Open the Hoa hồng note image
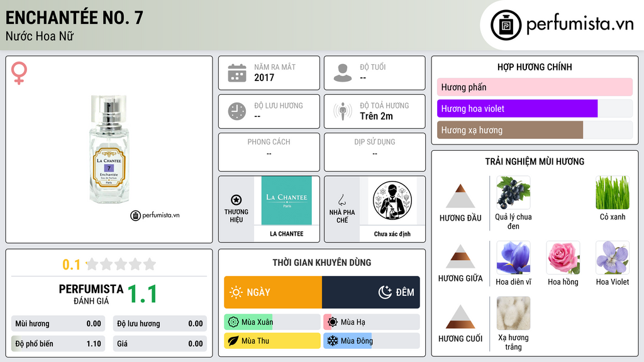Image resolution: width=644 pixels, height=362 pixels. coord(563,257)
